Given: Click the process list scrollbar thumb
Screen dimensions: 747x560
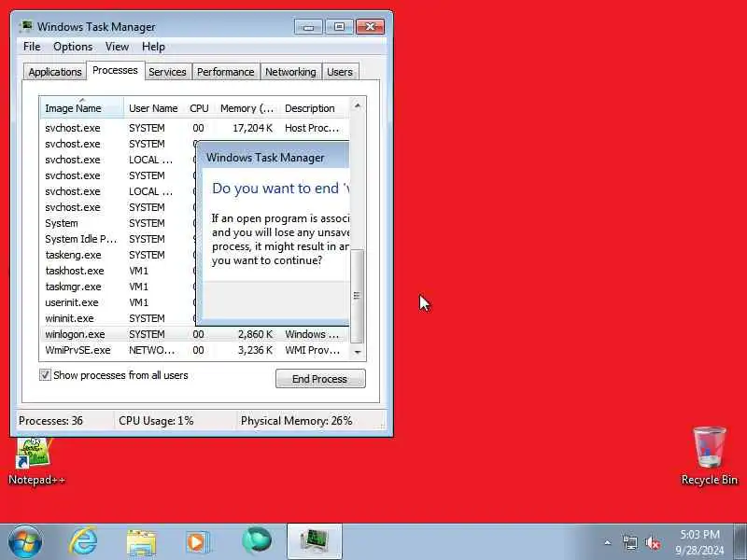Looking at the screenshot, I should tap(358, 296).
